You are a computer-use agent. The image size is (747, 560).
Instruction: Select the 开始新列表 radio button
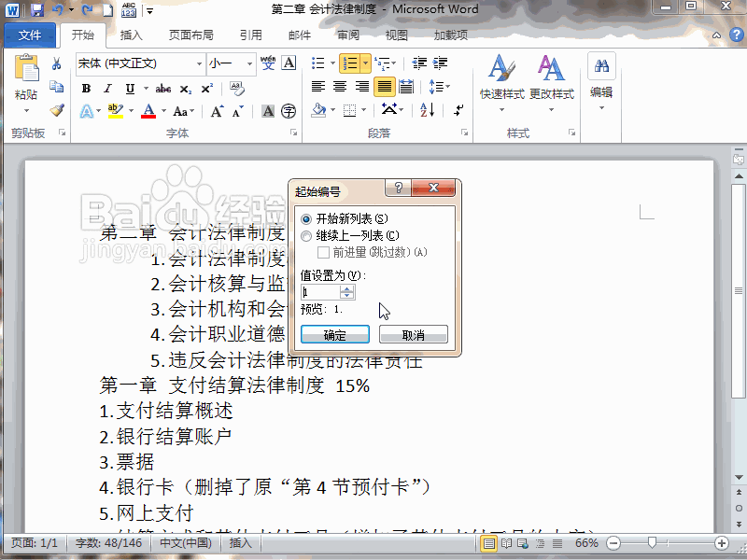tap(306, 217)
